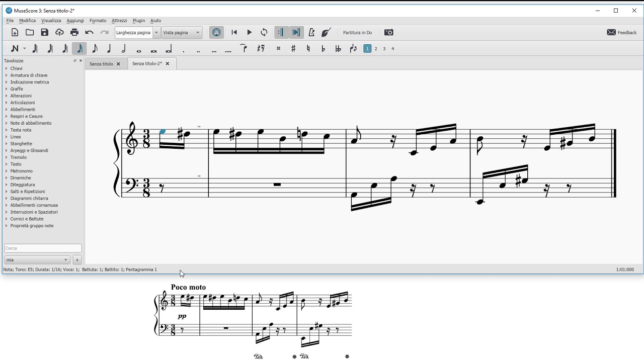Viewport: 644px width, 362px height.
Task: Close the Senza titolo-2* tab
Action: [168, 64]
